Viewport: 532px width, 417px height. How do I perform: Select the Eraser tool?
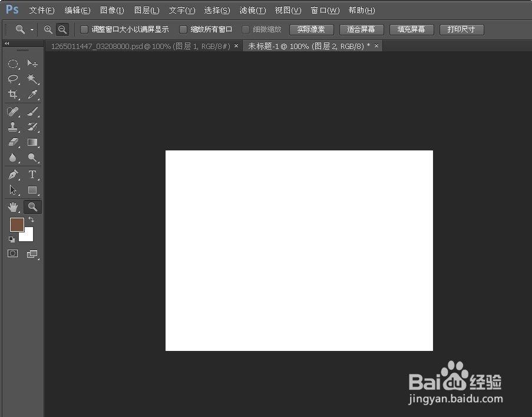(13, 142)
